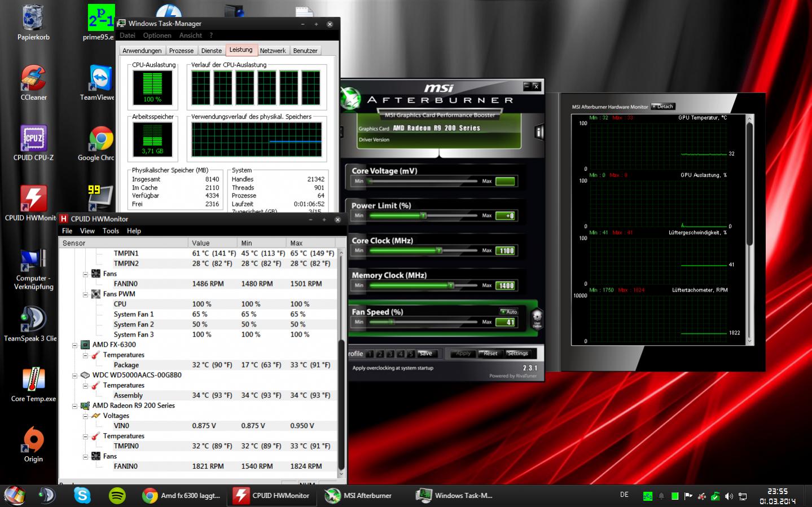Launch the prime95 desktop shortcut
This screenshot has height=507, width=812.
[x=100, y=23]
